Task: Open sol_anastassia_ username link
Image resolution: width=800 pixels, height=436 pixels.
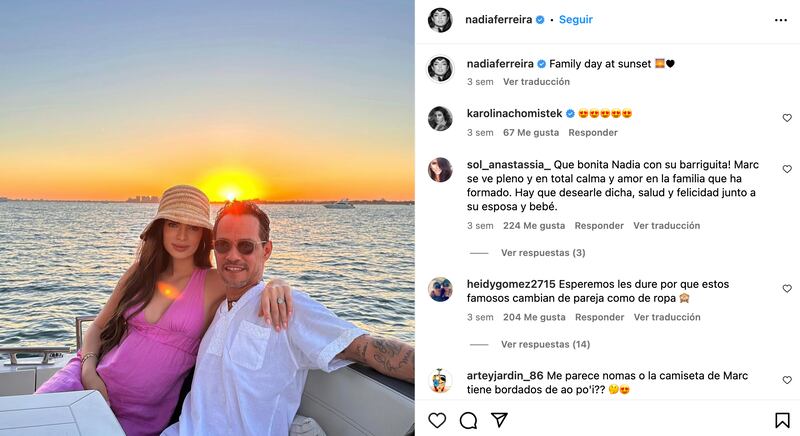Action: 509,164
